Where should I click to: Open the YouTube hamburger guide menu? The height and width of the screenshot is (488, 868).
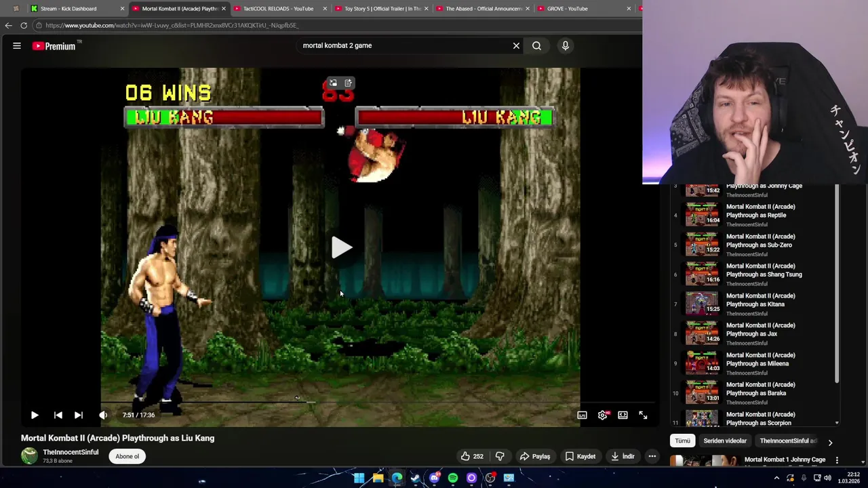tap(17, 45)
